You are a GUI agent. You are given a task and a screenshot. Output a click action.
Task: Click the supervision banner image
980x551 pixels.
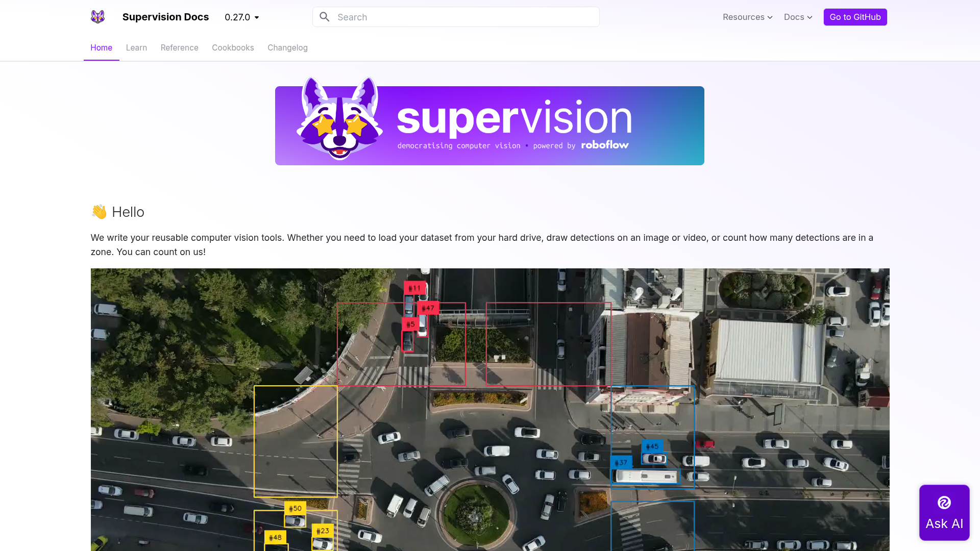489,125
